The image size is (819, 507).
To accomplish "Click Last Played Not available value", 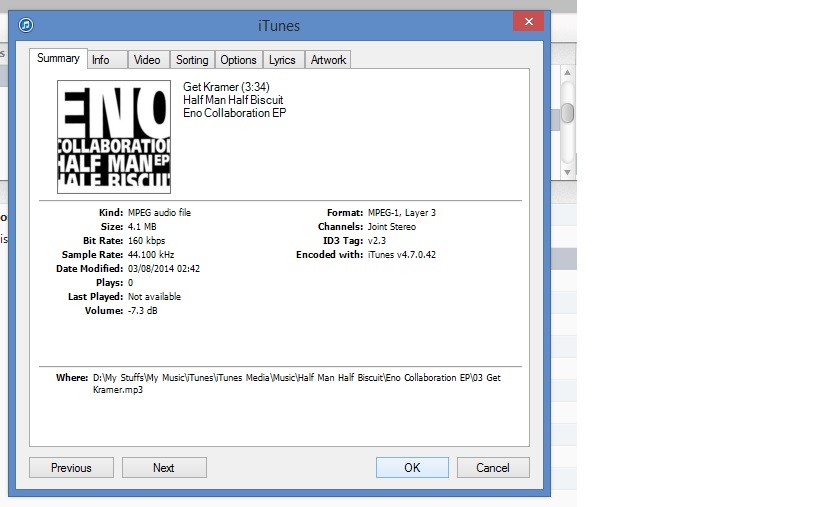I will (x=154, y=297).
